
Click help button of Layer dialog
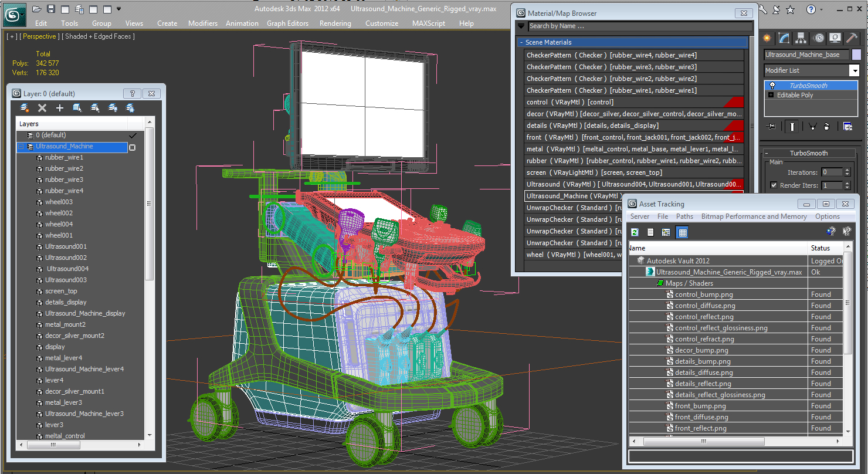[132, 93]
